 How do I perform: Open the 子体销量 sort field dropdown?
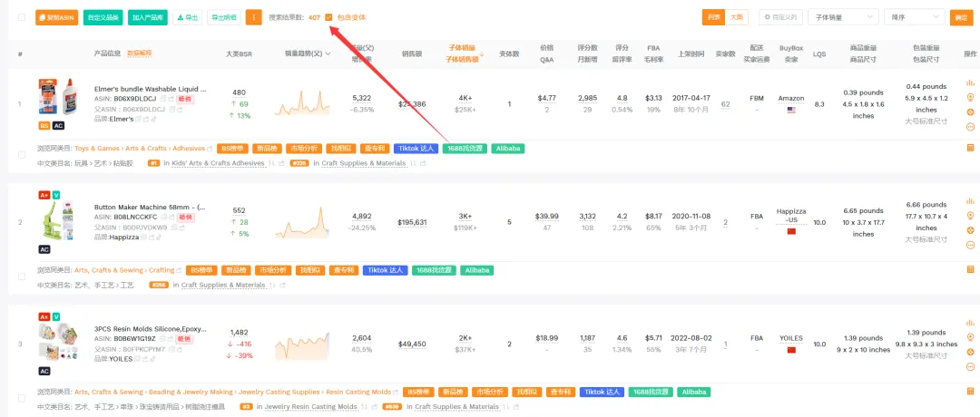pyautogui.click(x=843, y=17)
